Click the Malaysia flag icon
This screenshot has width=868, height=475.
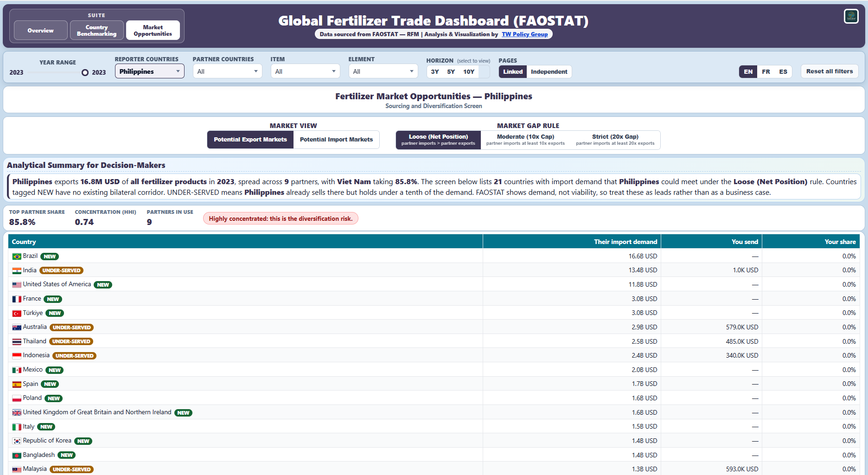(x=17, y=469)
